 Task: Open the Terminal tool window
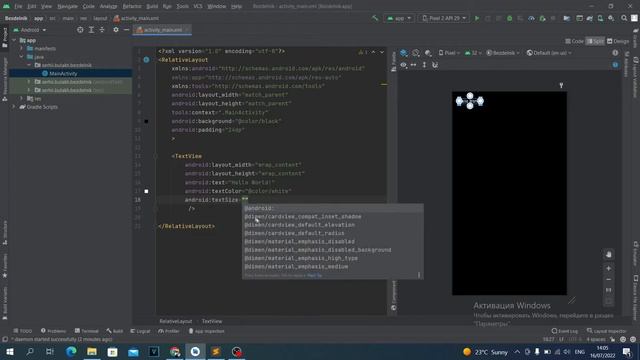87,331
